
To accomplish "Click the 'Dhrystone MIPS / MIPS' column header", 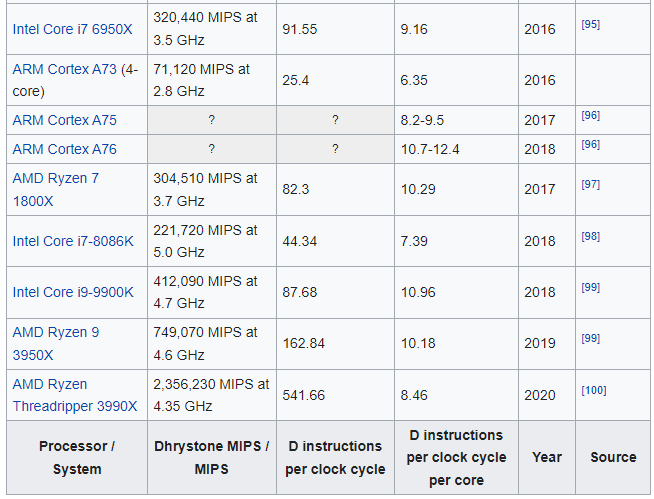I will click(212, 458).
